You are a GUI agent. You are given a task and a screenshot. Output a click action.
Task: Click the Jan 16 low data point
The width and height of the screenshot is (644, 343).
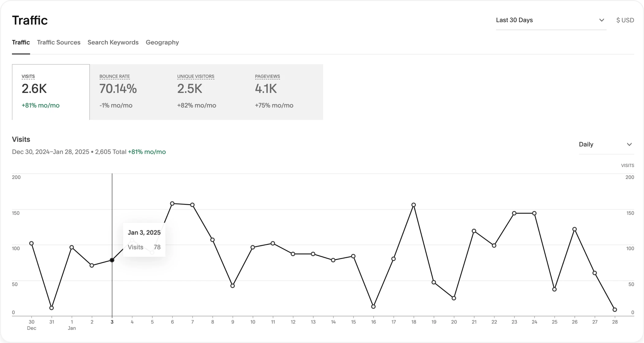[373, 307]
